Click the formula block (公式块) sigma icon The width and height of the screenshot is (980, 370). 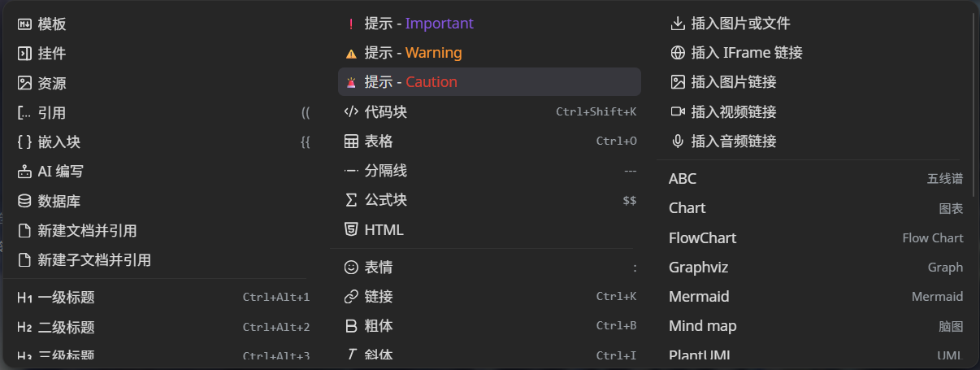click(x=351, y=200)
